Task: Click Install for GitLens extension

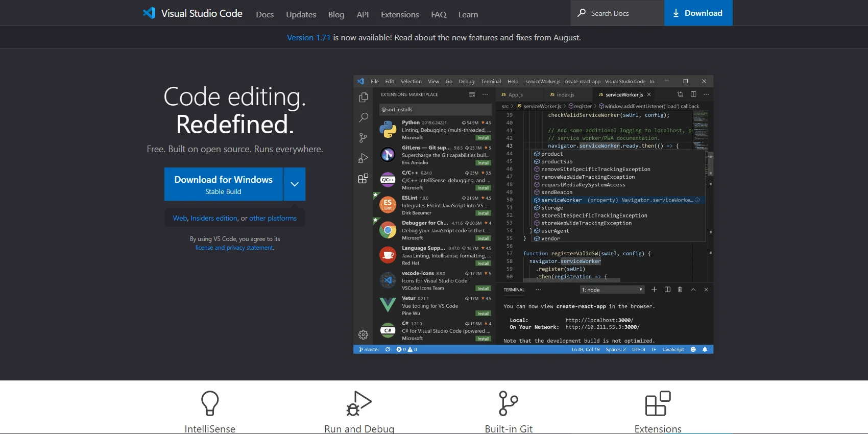Action: tap(483, 163)
